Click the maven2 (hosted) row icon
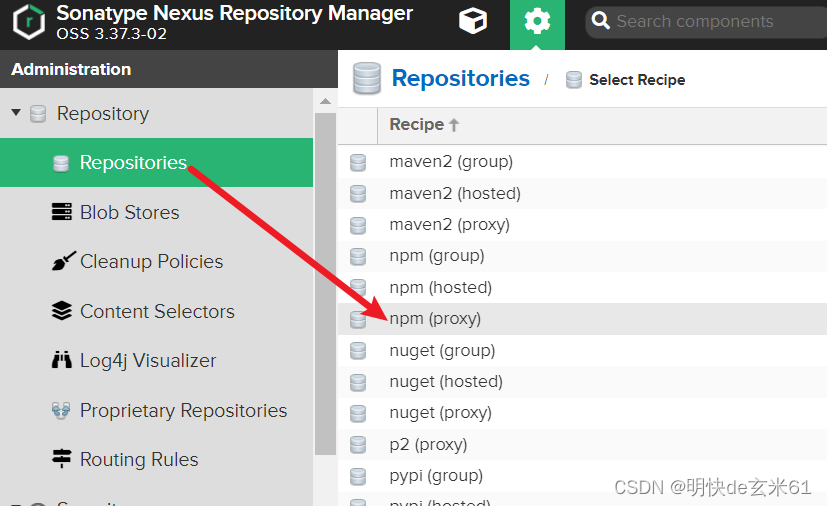Viewport: 827px width, 506px height. (x=358, y=194)
